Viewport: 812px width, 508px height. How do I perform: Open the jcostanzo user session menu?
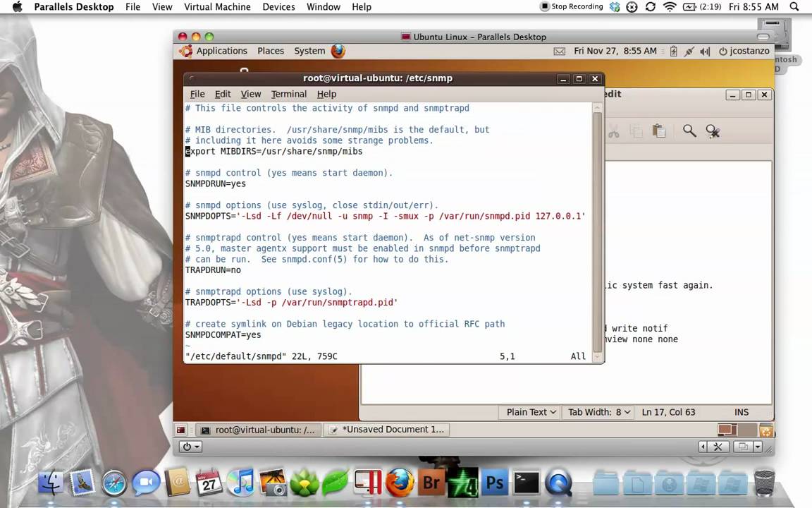[744, 51]
